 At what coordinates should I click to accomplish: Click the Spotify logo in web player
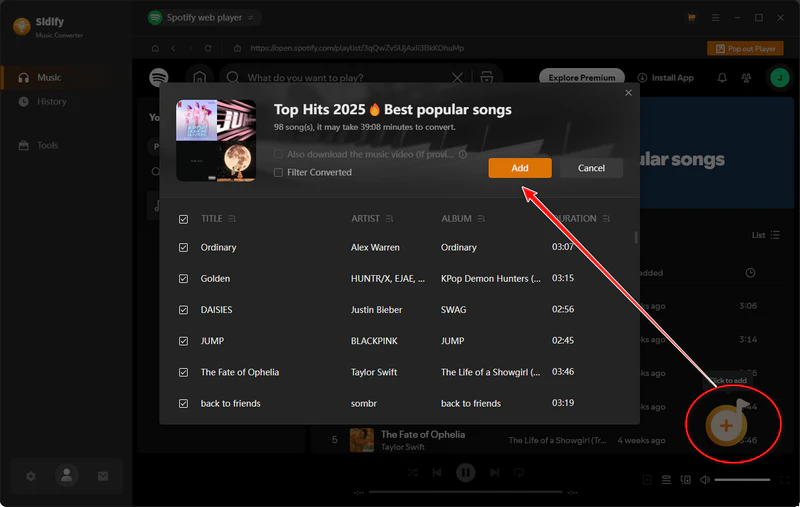(159, 78)
